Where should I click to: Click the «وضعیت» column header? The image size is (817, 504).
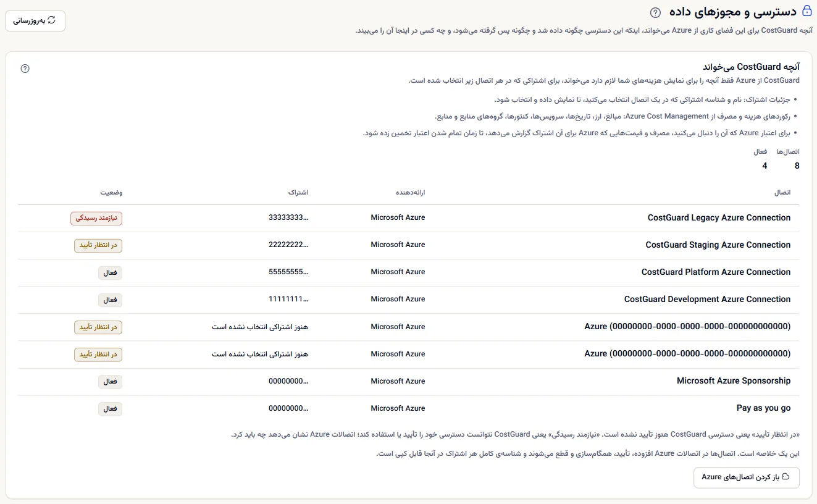coord(112,193)
